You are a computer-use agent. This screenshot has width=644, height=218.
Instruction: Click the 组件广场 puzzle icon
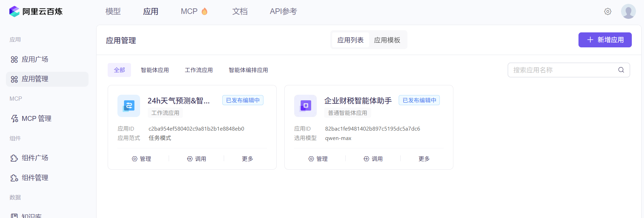point(14,158)
